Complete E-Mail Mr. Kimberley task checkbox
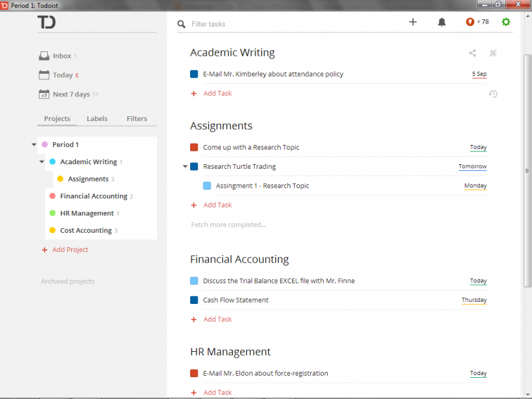The height and width of the screenshot is (399, 532). (x=194, y=74)
